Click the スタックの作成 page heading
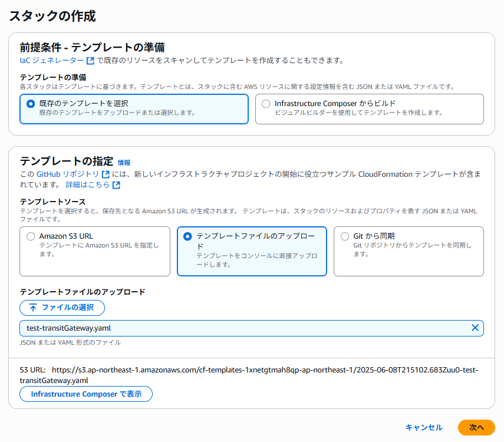The image size is (504, 442). pyautogui.click(x=52, y=16)
